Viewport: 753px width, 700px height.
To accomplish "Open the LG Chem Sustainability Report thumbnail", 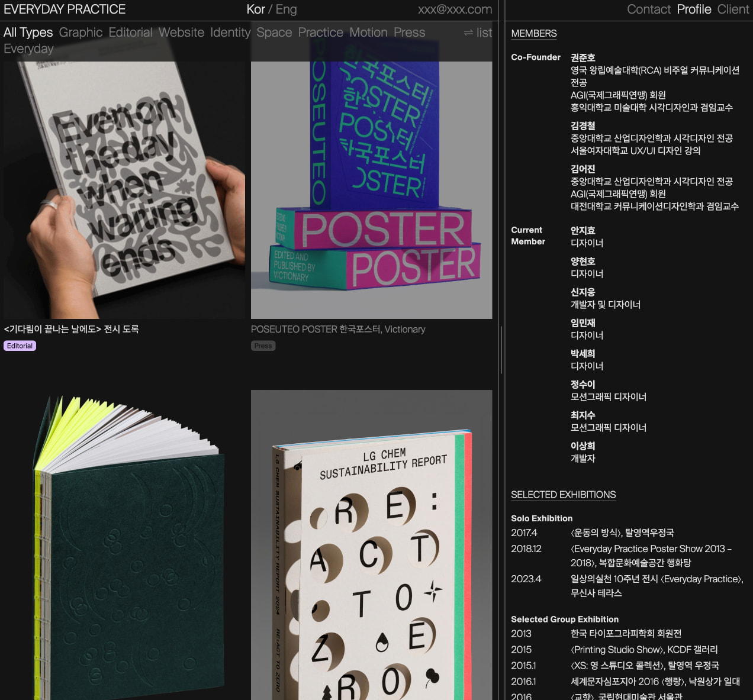I will click(372, 545).
